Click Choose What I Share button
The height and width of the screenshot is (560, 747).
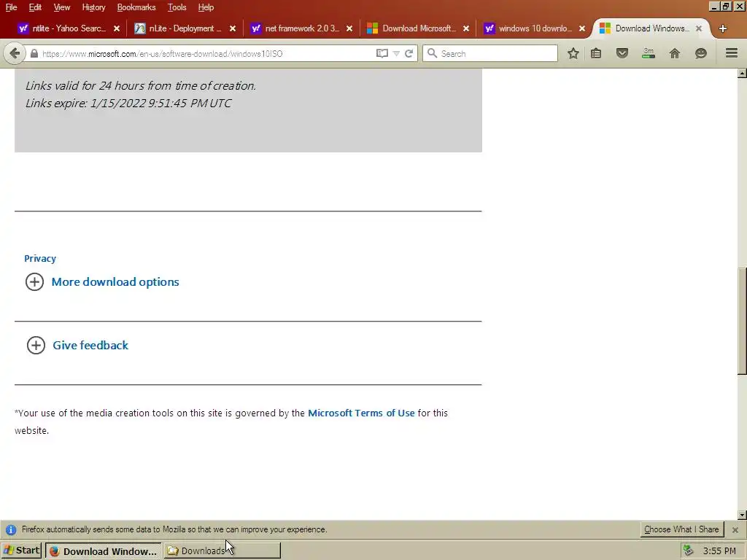(x=681, y=529)
